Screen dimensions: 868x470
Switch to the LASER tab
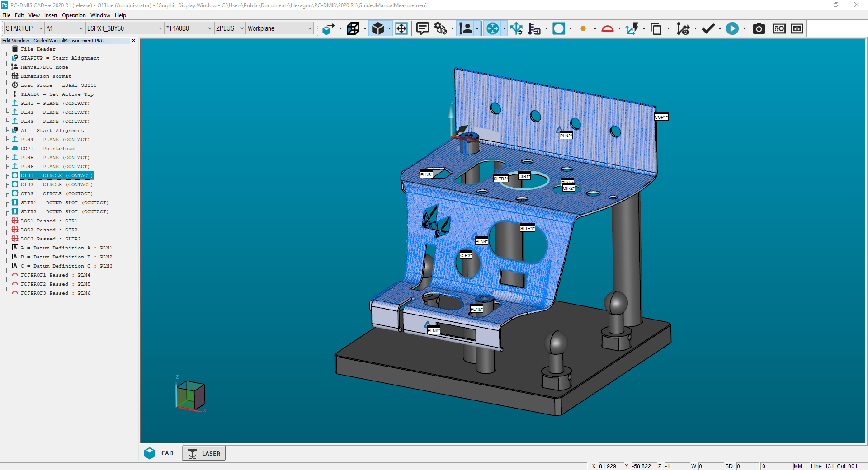point(204,453)
